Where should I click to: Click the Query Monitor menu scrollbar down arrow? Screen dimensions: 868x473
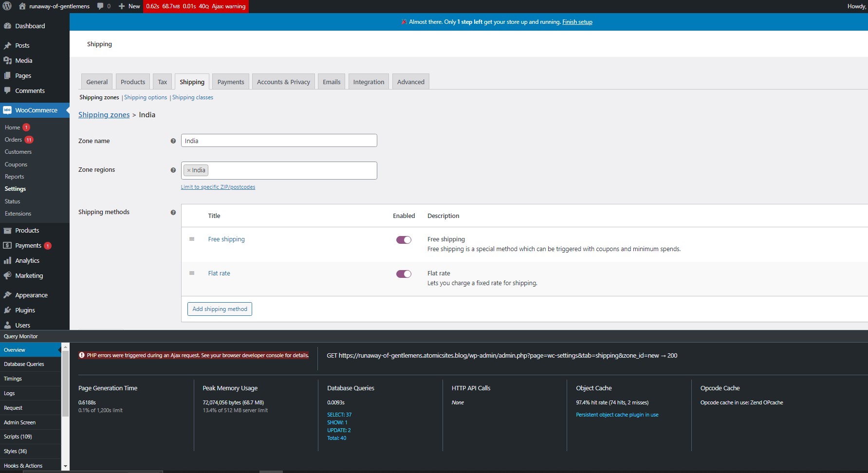65,466
